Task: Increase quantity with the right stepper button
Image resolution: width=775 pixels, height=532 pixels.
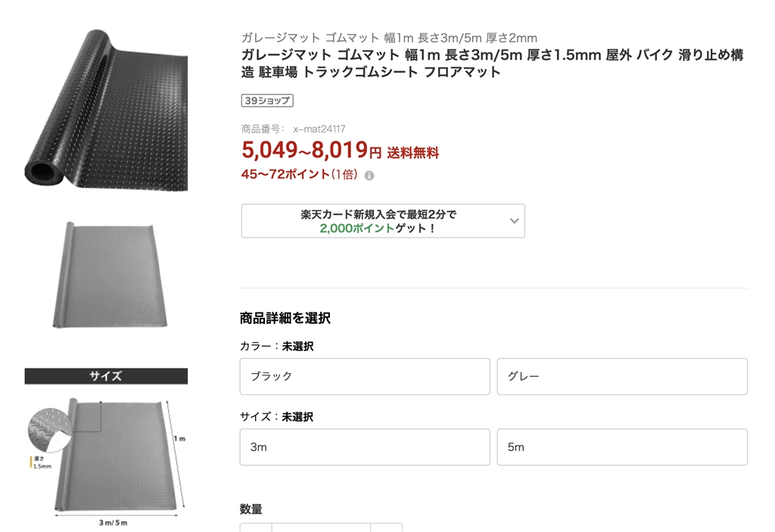Action: (387, 528)
